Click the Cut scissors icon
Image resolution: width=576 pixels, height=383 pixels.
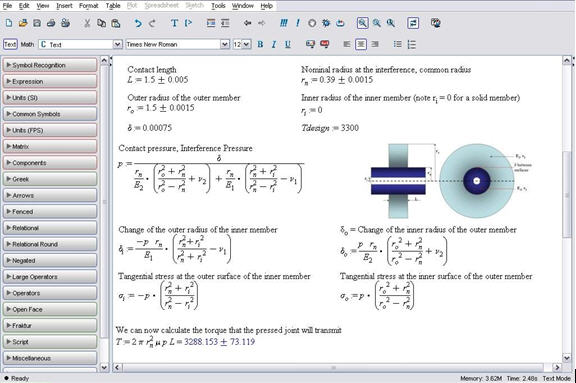pos(87,23)
